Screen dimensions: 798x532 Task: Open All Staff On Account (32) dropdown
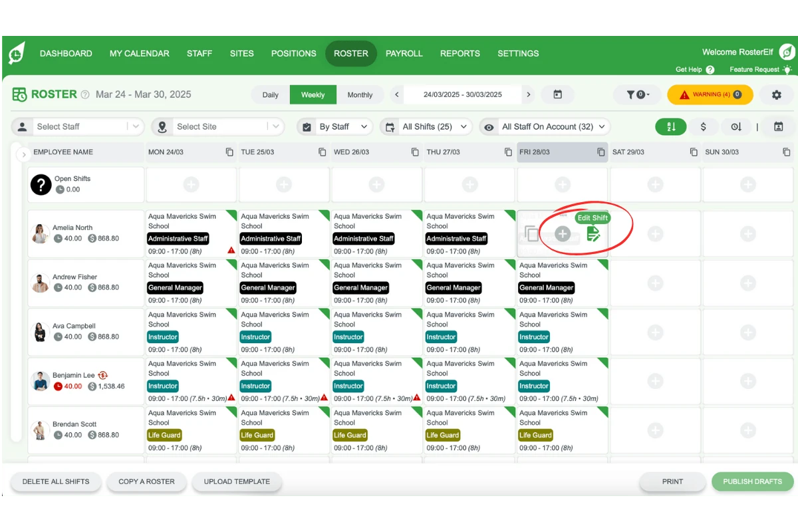tap(545, 126)
